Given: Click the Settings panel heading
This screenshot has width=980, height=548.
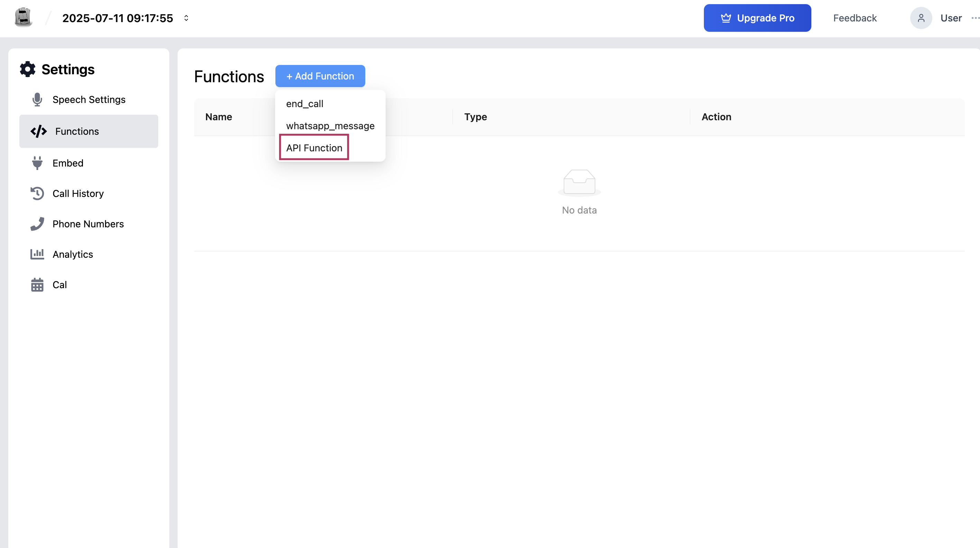Looking at the screenshot, I should tap(68, 69).
